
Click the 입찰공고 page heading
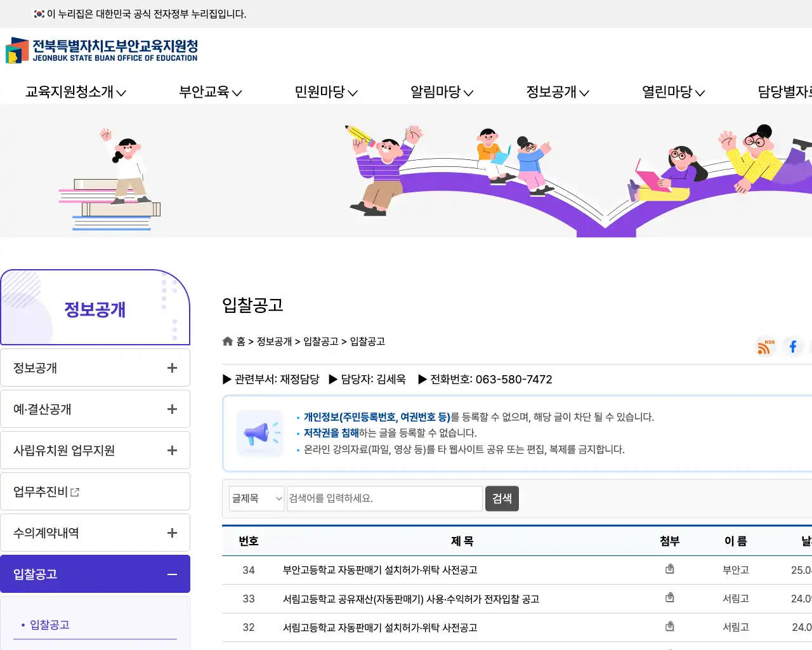coord(252,305)
